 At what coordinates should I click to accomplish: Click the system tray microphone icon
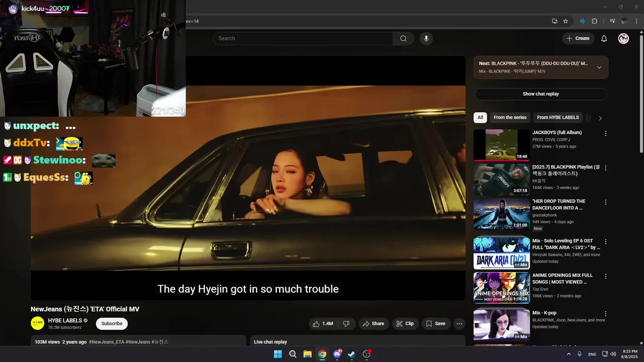pyautogui.click(x=580, y=354)
